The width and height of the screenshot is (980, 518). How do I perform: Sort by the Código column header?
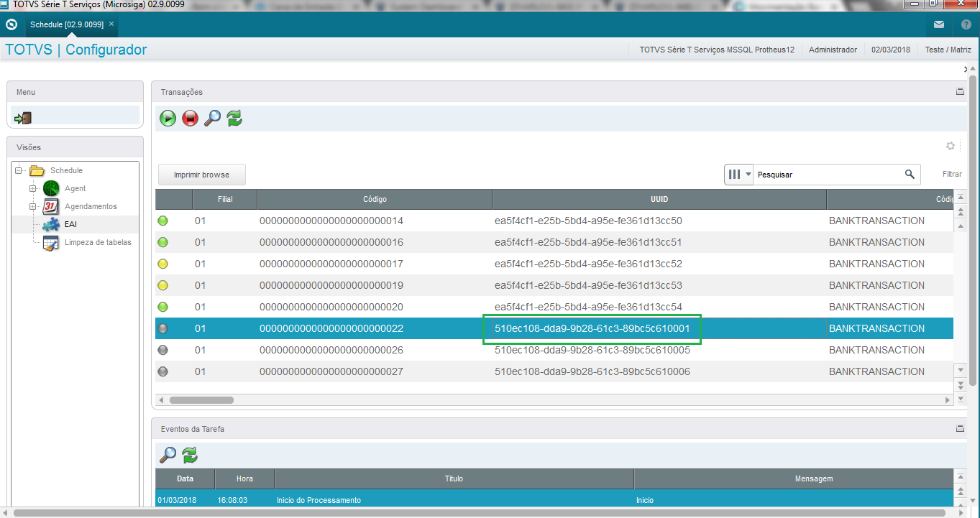pos(375,199)
